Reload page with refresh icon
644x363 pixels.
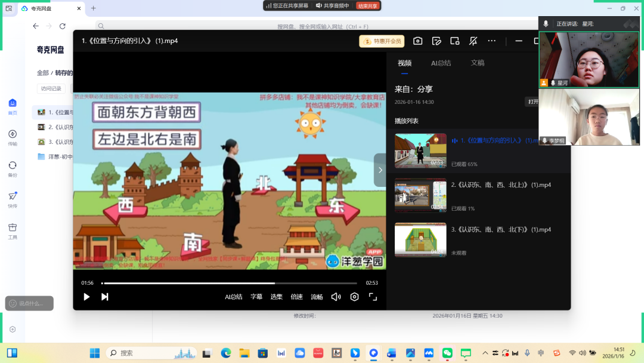63,26
